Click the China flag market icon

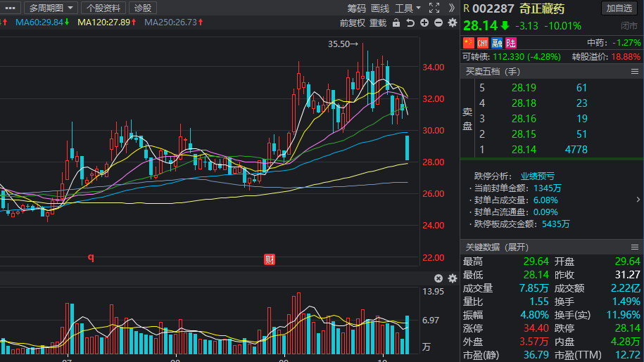pyautogui.click(x=469, y=43)
